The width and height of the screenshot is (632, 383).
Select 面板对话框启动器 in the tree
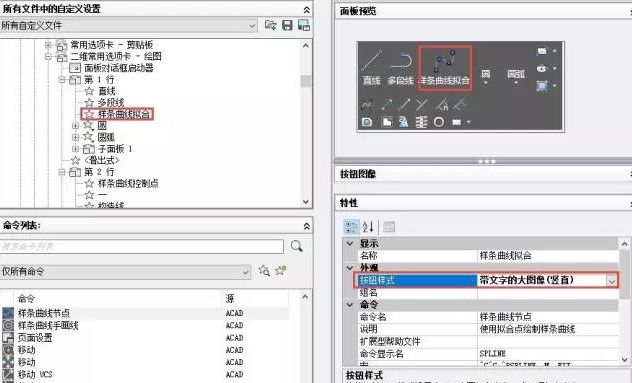click(x=119, y=68)
